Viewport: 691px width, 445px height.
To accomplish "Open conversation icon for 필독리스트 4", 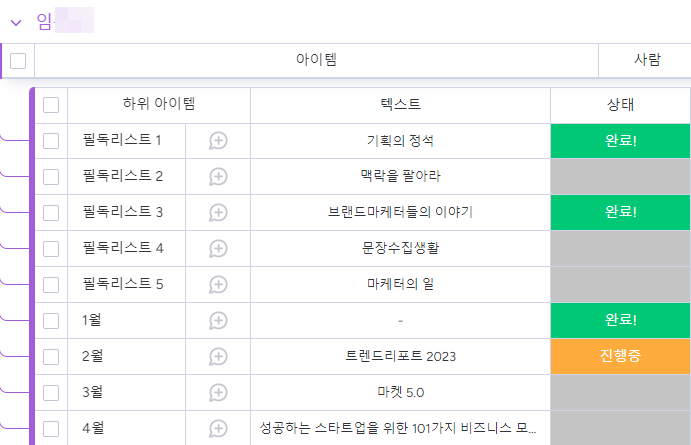I will [x=218, y=249].
